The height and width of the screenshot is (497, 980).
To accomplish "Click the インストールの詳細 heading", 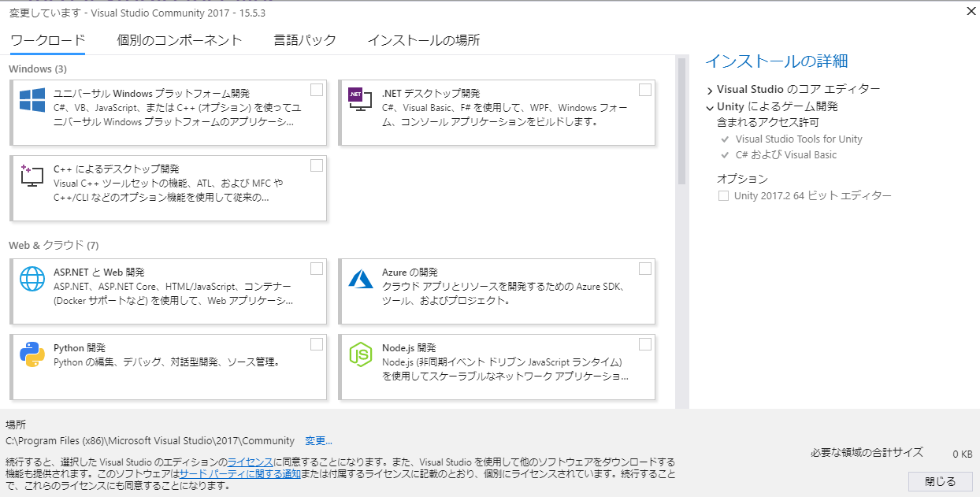I will tap(776, 61).
